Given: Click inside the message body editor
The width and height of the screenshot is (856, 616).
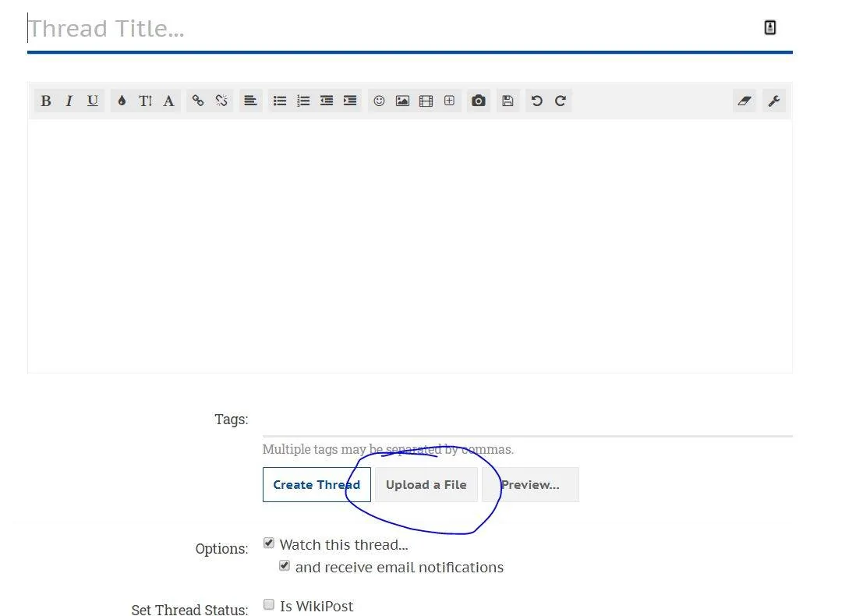Looking at the screenshot, I should coord(410,246).
